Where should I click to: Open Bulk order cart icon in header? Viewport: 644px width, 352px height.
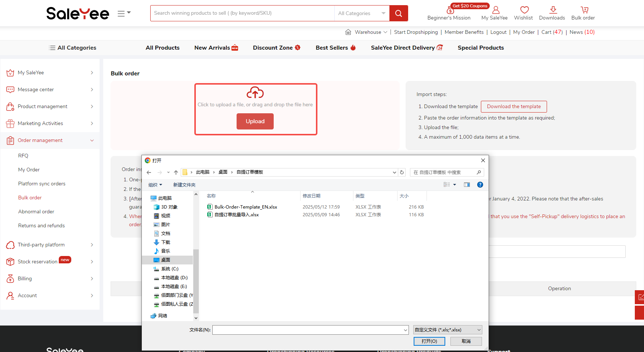584,10
